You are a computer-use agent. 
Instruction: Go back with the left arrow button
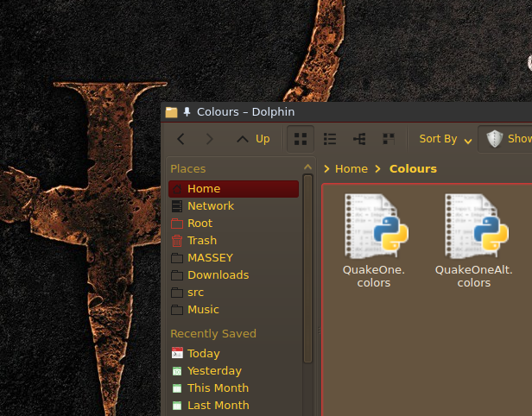[x=180, y=139]
